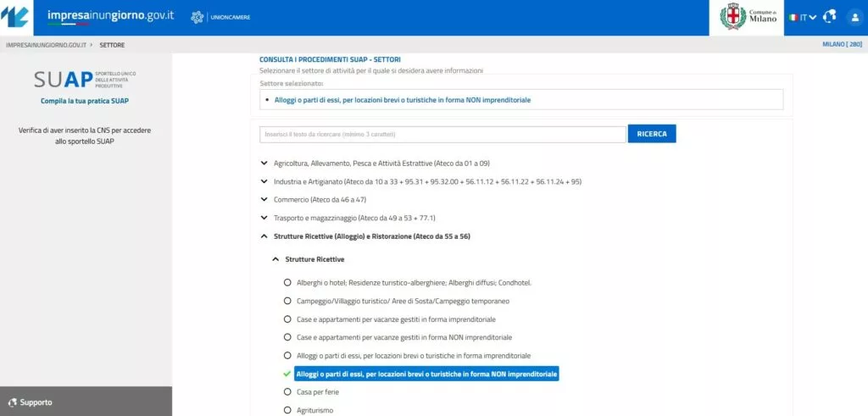Open Compila la tua pratica SUAP link
This screenshot has height=416, width=868.
(85, 101)
